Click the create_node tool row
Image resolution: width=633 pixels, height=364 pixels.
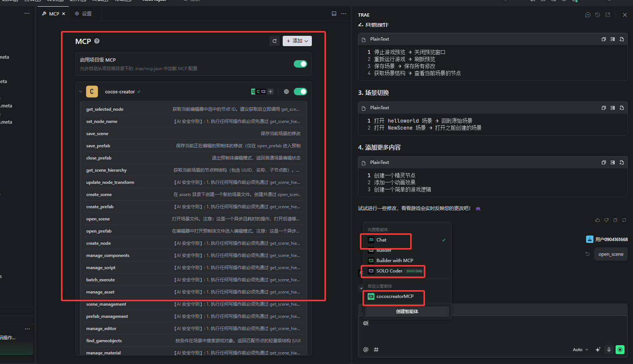[194, 243]
